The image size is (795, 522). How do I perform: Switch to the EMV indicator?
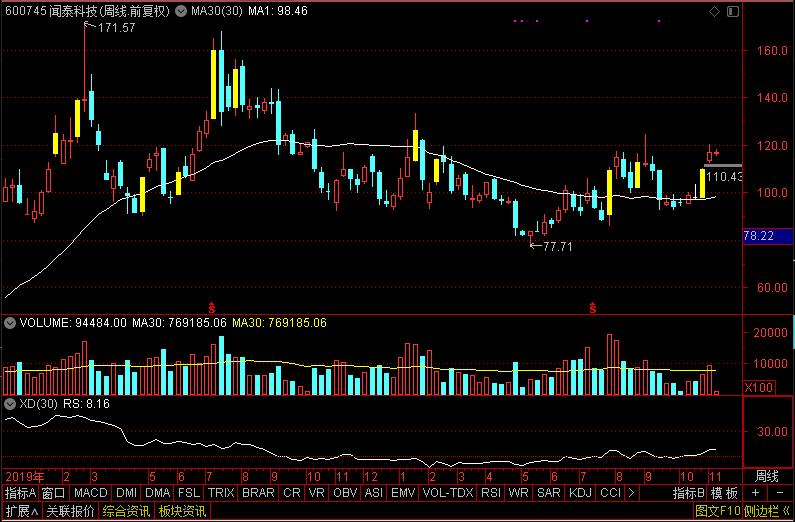[403, 493]
